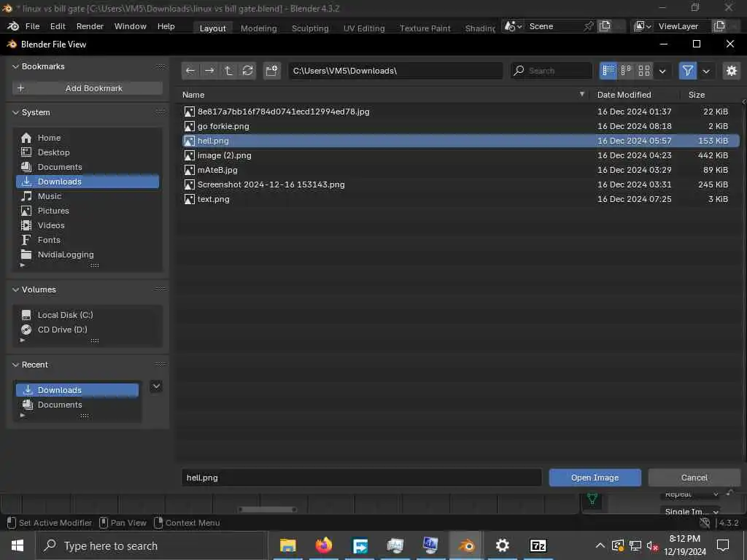Switch to vertical list display mode
Viewport: 747px width, 560px height.
click(608, 71)
